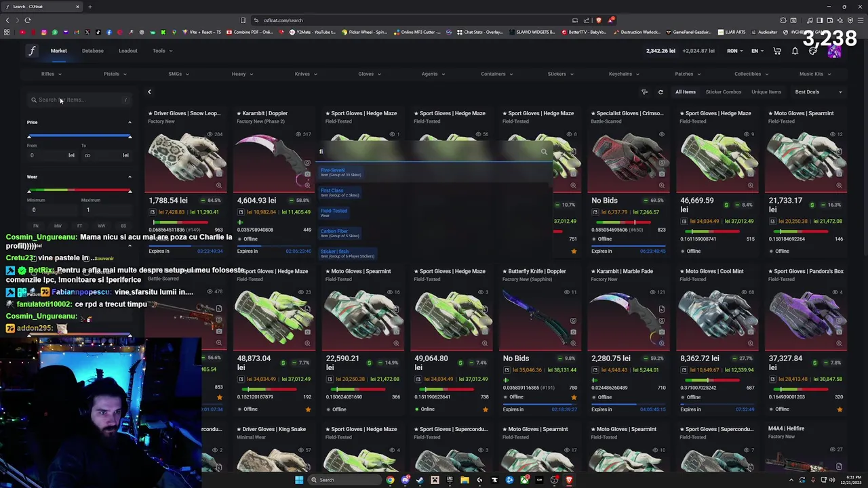
Task: Click the Sport Gloves Pandora's Box thumbnail
Action: 806,316
